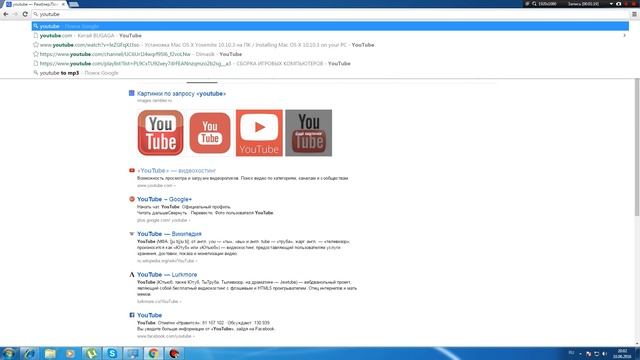Open the images for youtube heading link
The height and width of the screenshot is (360, 640).
[181, 93]
